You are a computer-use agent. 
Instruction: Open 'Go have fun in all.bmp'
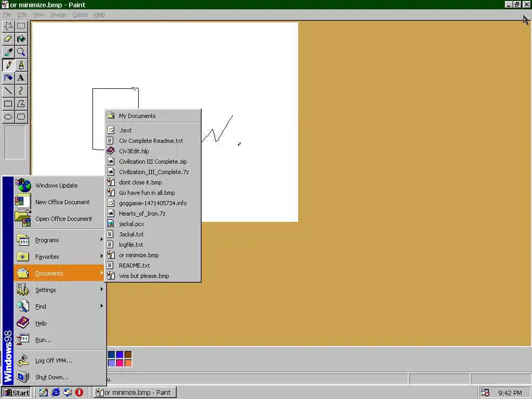[153, 193]
